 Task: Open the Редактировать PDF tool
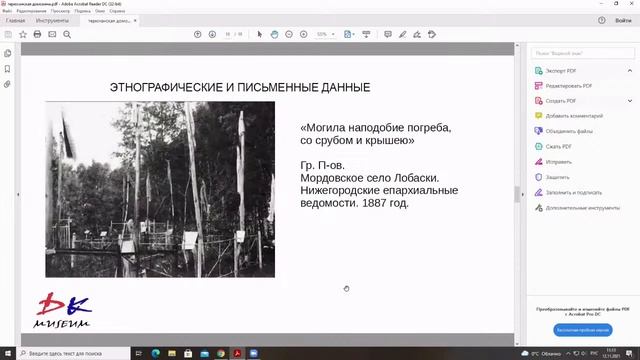tap(569, 86)
